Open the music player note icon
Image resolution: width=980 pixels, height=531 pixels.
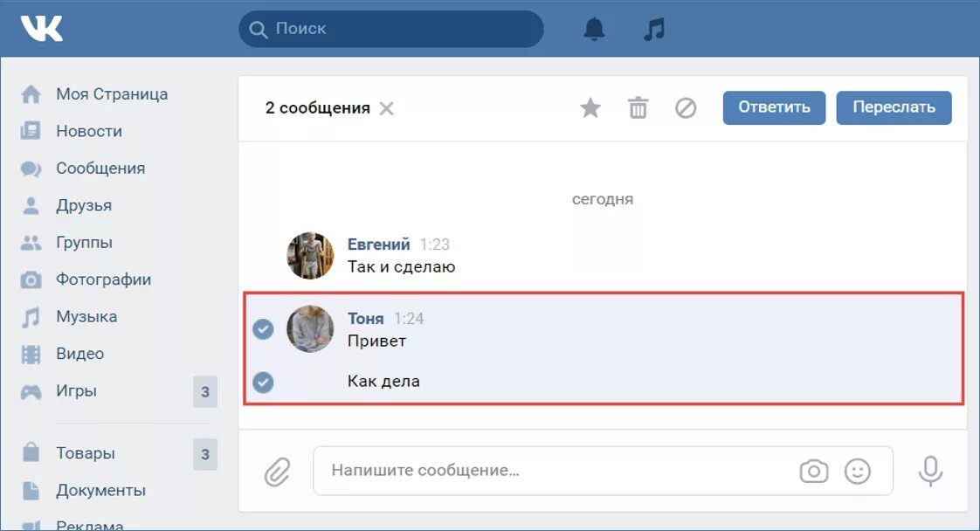(x=654, y=29)
